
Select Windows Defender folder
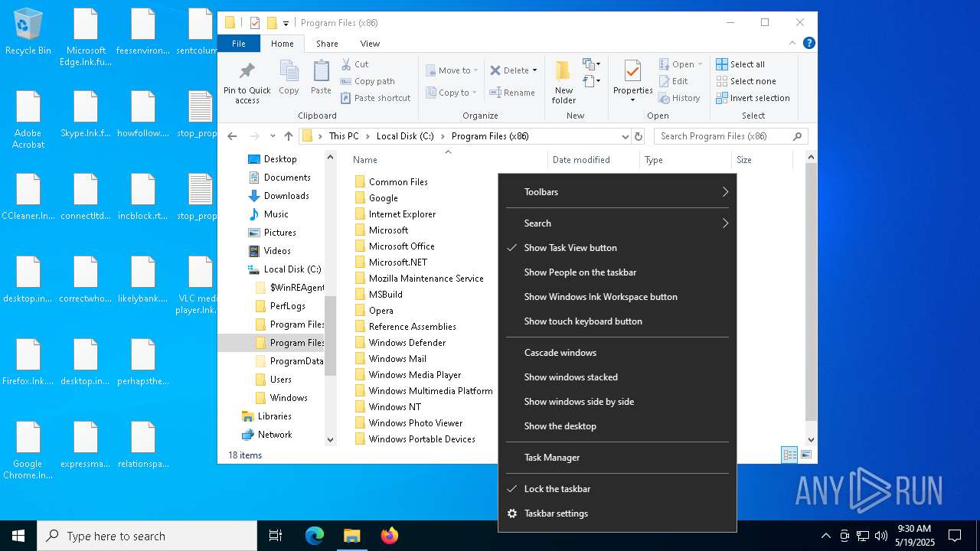tap(407, 343)
